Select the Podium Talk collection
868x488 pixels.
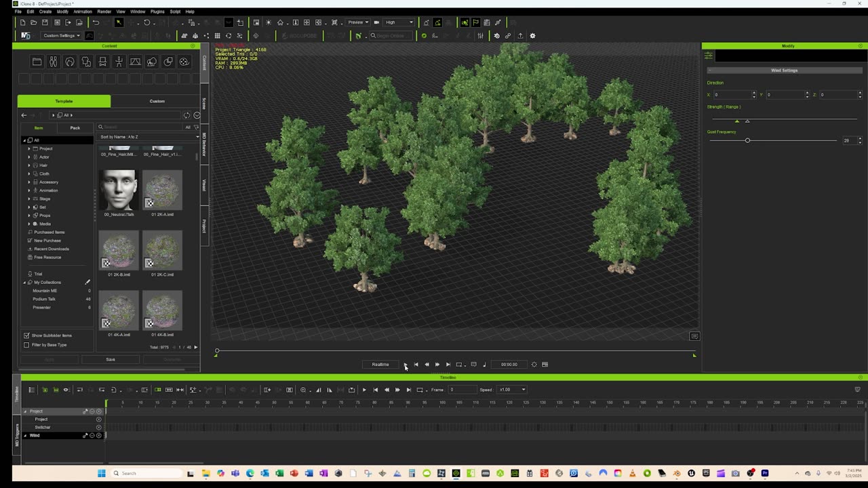coord(44,299)
